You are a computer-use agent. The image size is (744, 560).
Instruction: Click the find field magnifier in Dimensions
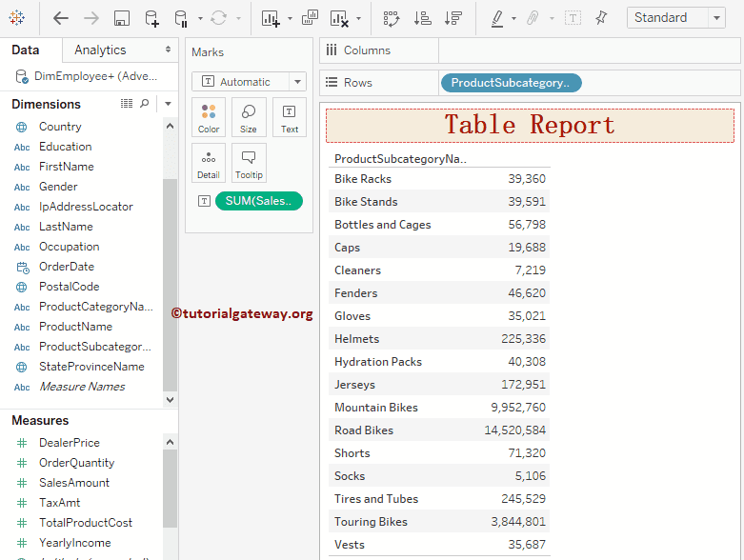coord(145,103)
